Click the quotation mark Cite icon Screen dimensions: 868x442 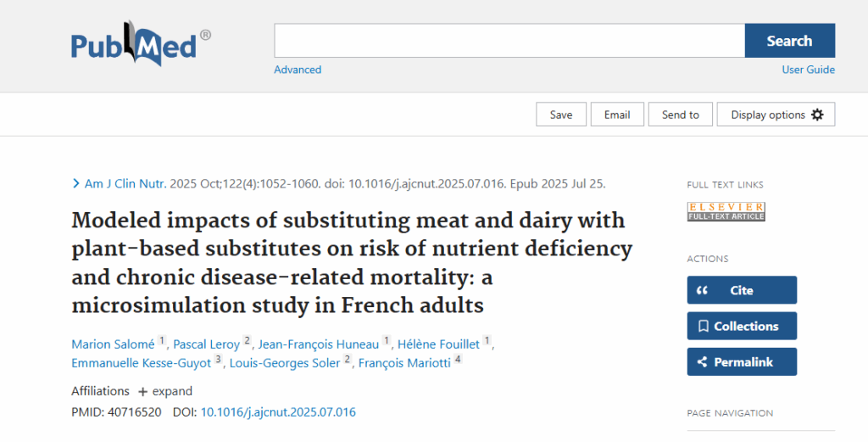[x=702, y=290]
